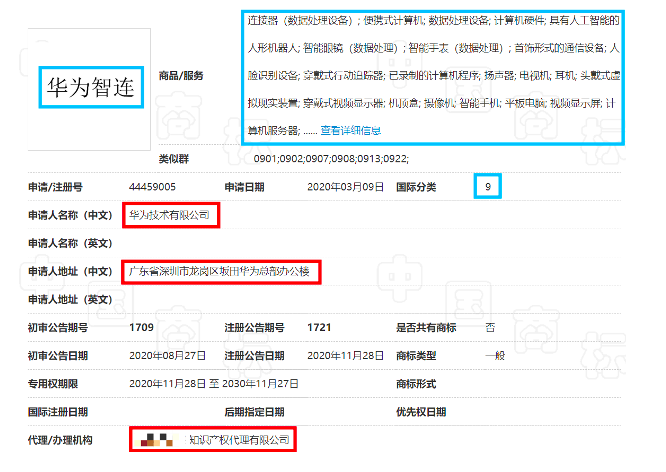The width and height of the screenshot is (666, 472).
Task: Select applicant name 华为技术有限公司
Action: click(x=169, y=215)
